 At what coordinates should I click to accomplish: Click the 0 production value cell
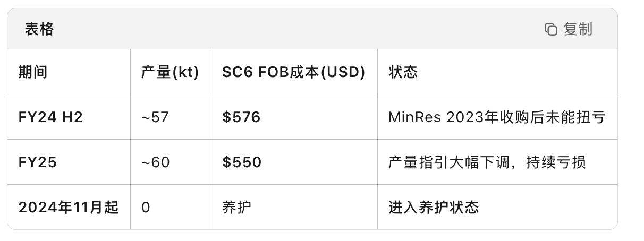(146, 208)
